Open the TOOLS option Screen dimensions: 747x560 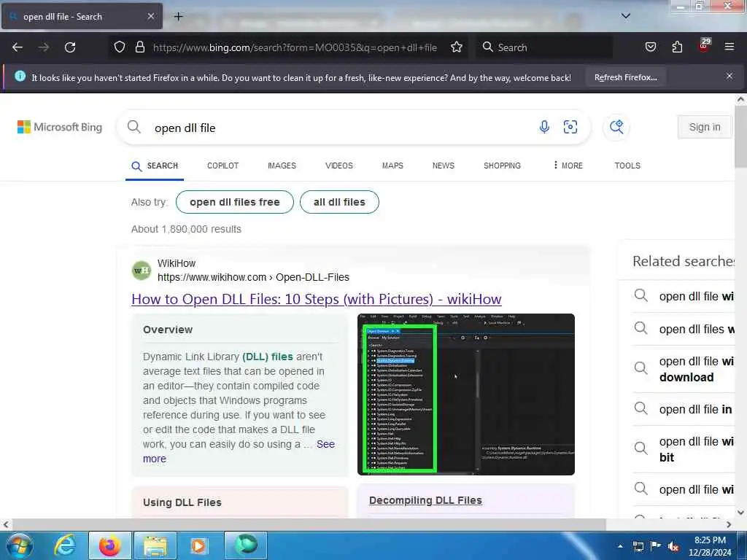[x=627, y=166]
